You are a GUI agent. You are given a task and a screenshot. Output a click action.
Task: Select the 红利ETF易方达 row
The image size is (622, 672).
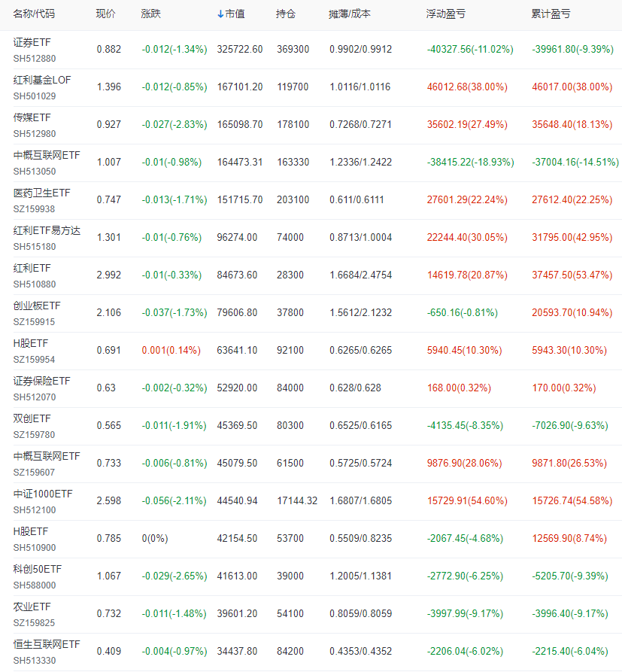coord(40,231)
